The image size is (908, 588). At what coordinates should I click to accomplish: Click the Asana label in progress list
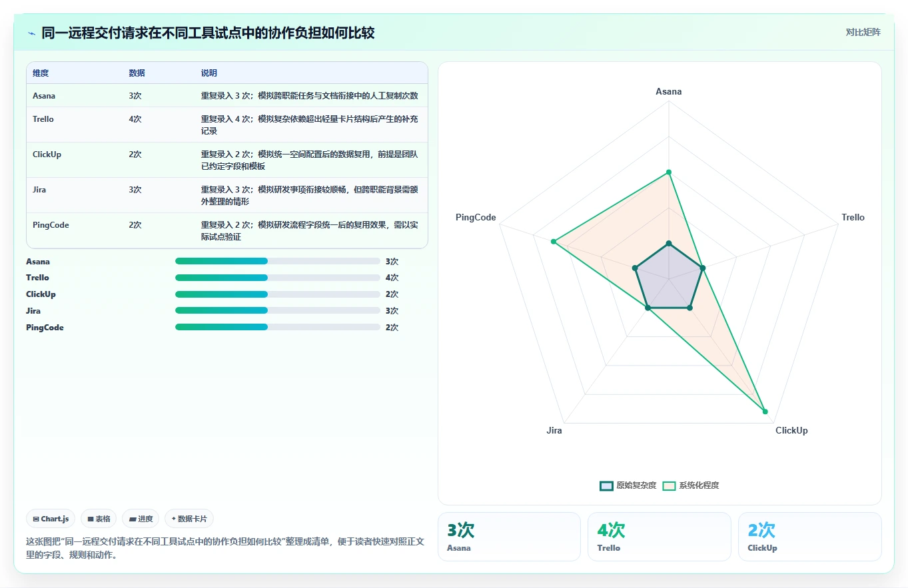coord(38,262)
